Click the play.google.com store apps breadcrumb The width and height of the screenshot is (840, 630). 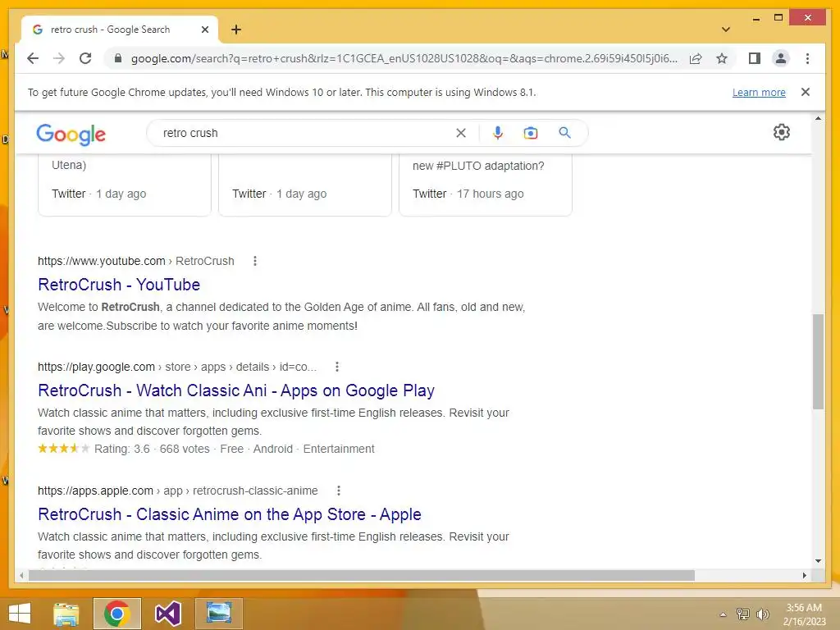click(177, 367)
